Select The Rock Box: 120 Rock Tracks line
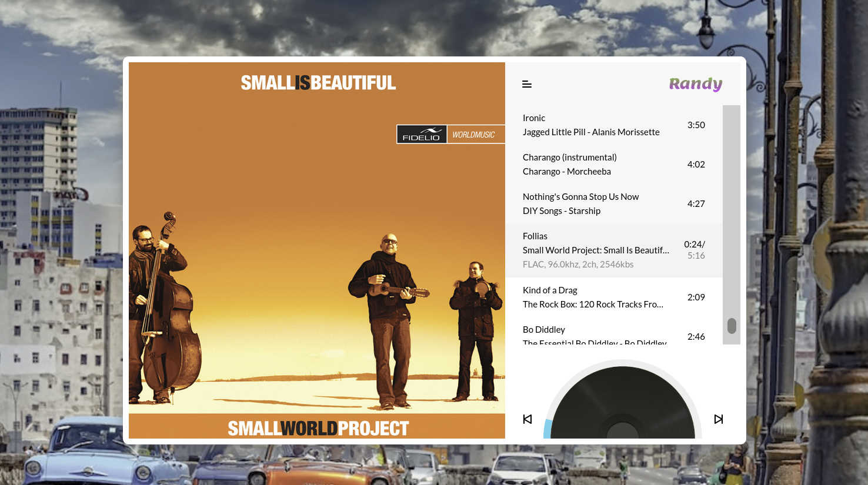This screenshot has height=485, width=868. point(593,305)
